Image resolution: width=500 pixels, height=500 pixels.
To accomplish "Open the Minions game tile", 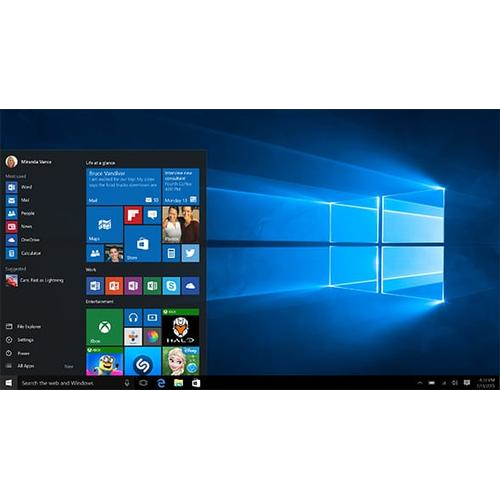I will 104,361.
